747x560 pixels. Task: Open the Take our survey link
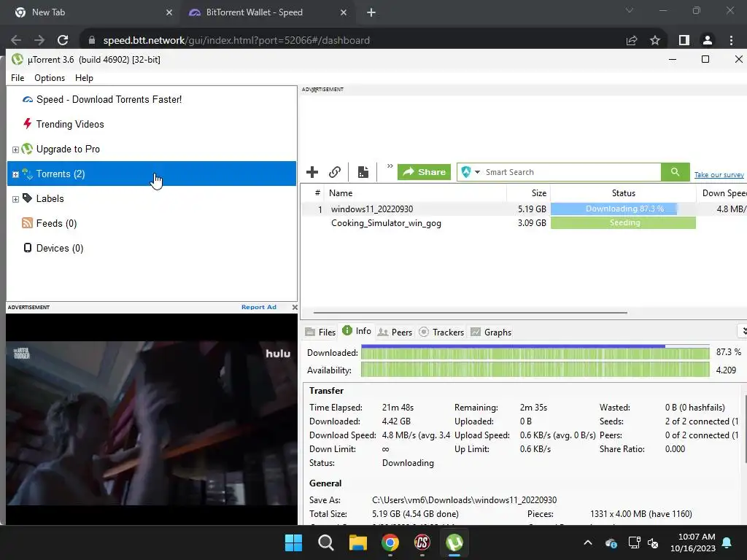[x=719, y=175]
